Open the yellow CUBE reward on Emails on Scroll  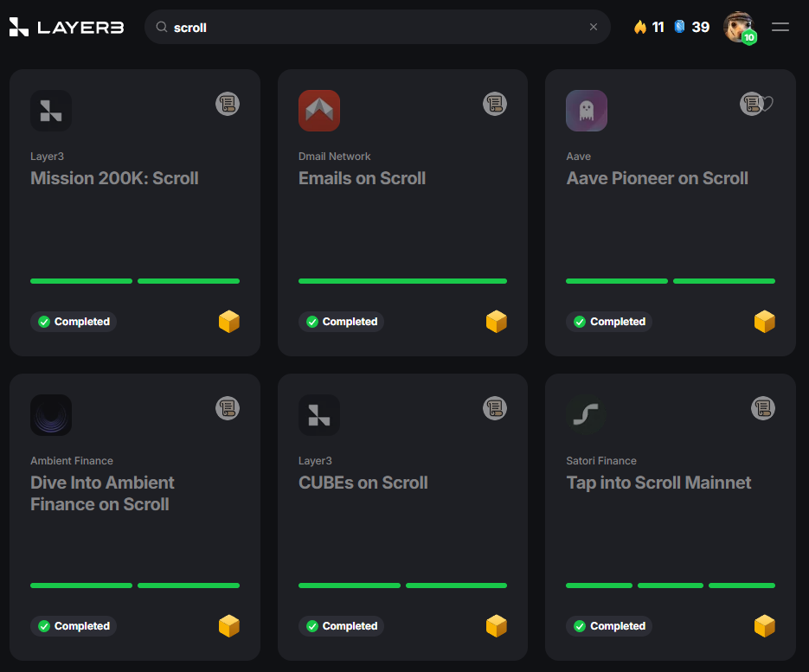pos(496,321)
